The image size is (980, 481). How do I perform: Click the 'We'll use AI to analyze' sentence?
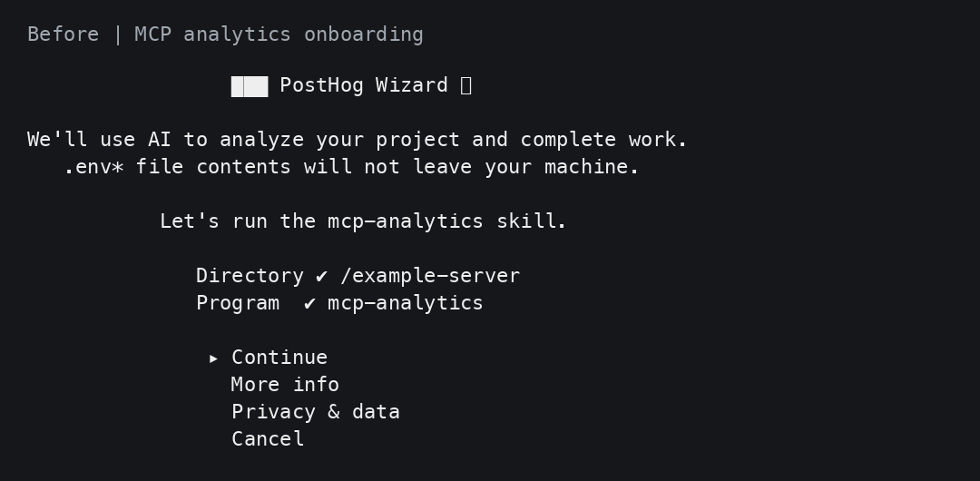pyautogui.click(x=358, y=139)
